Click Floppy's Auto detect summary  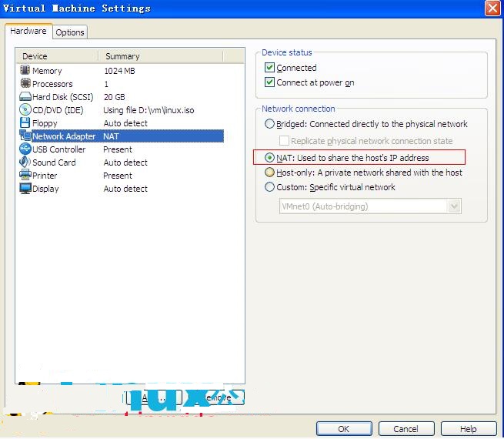coord(125,123)
